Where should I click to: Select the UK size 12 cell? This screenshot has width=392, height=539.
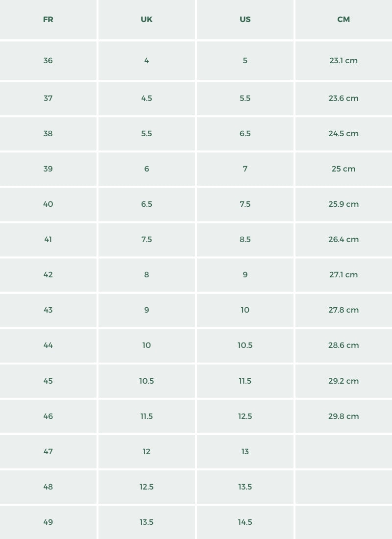click(x=147, y=452)
